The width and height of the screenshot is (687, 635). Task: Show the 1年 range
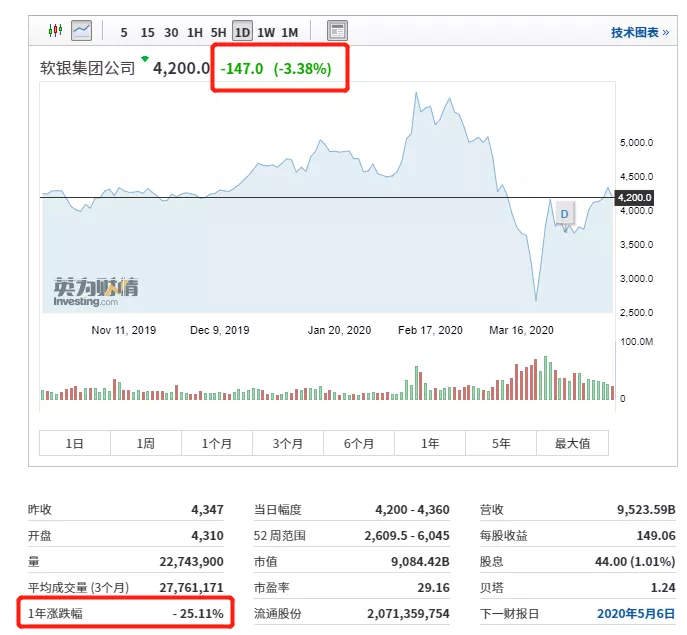(430, 443)
